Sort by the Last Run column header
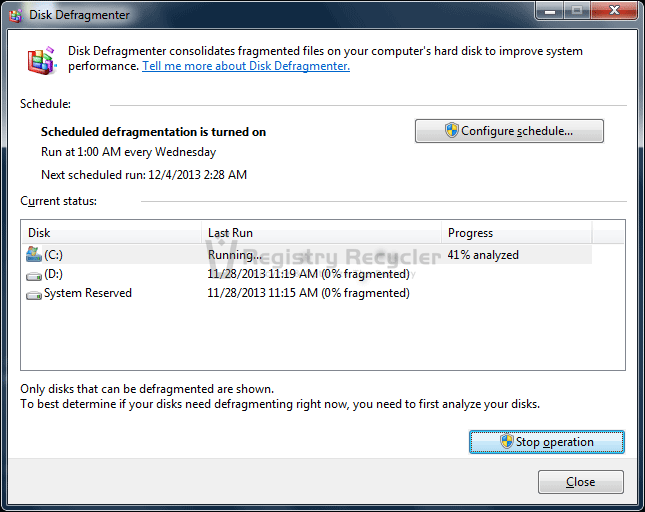645x512 pixels. click(322, 233)
